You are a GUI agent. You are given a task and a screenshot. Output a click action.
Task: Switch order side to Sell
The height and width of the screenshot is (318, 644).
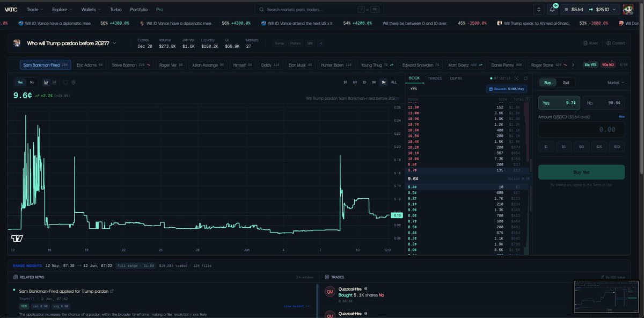566,82
